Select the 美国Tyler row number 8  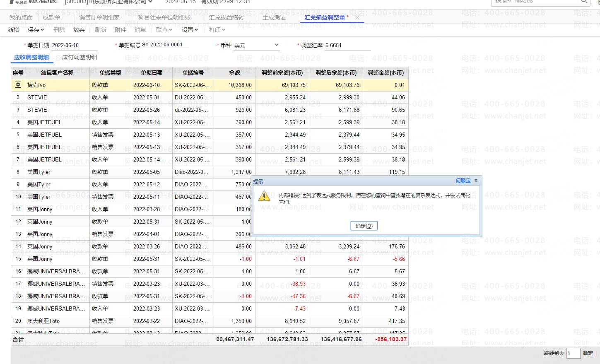(18, 172)
